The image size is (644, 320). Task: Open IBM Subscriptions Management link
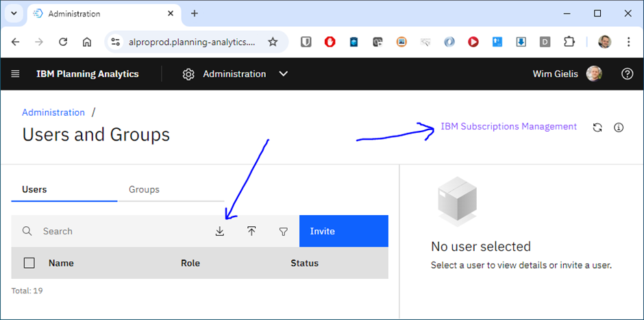point(508,127)
